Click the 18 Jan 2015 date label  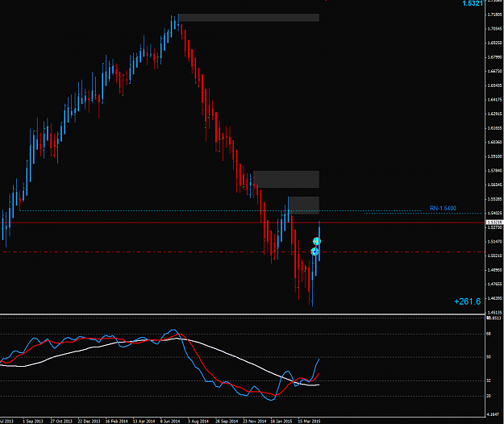281,421
